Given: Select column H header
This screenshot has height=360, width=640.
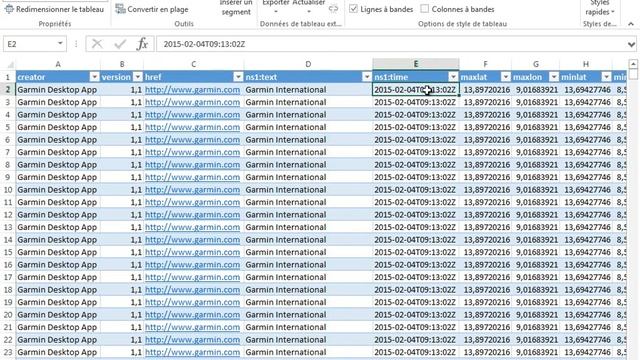Looking at the screenshot, I should [586, 64].
